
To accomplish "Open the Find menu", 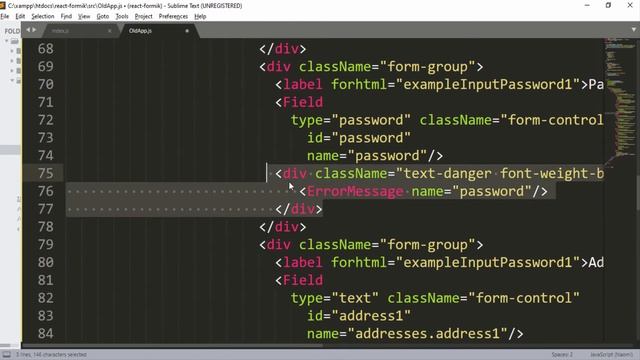I will (66, 16).
